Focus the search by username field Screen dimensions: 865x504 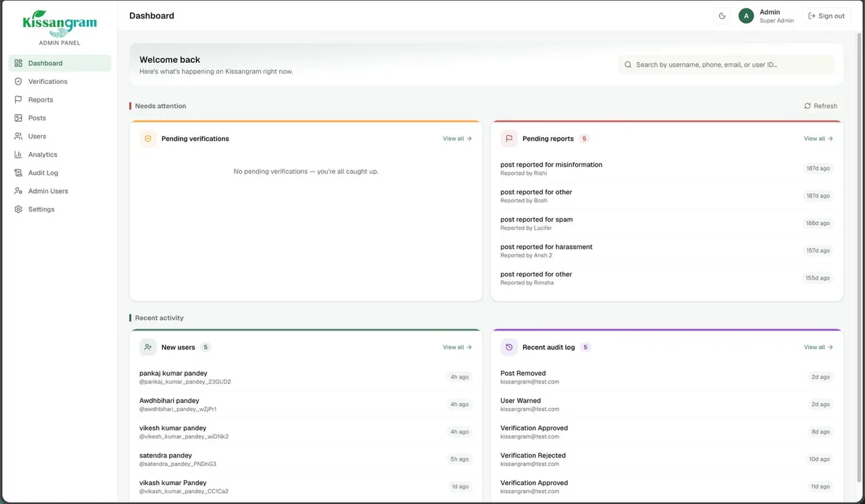click(726, 65)
